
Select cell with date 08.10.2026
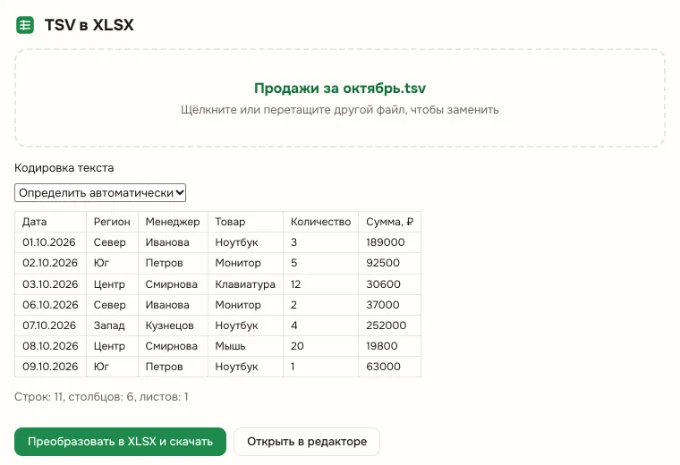(50, 346)
